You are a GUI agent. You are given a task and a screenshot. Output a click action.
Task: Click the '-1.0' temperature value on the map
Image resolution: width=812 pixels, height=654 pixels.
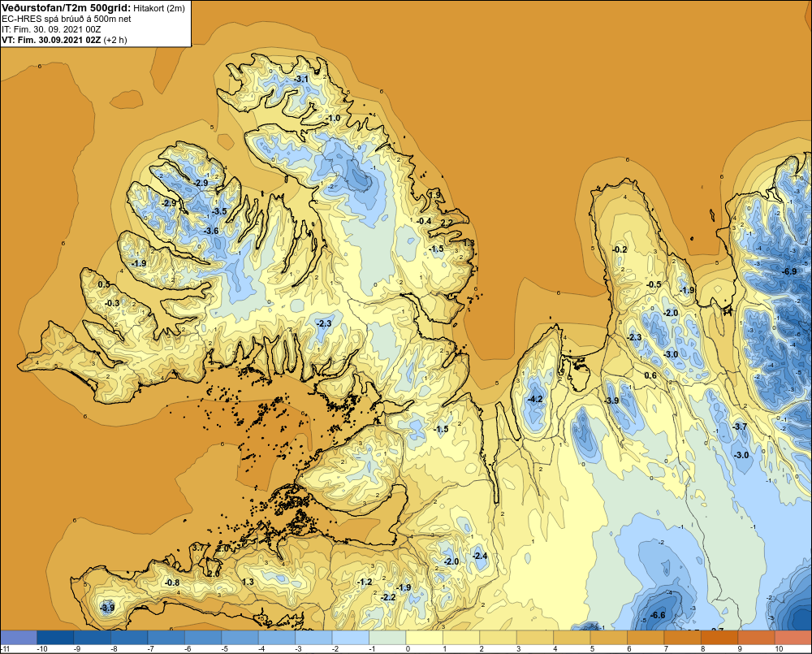[334, 118]
